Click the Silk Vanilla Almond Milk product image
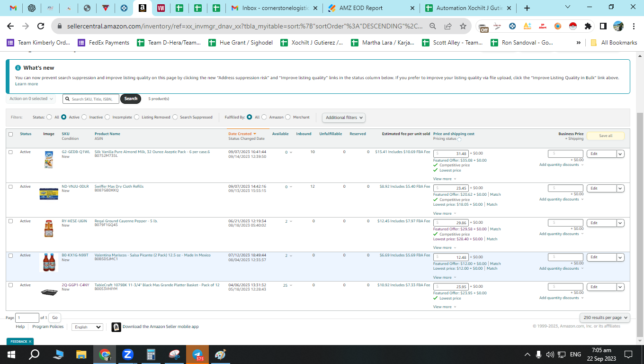Image resolution: width=644 pixels, height=364 pixels. (49, 160)
